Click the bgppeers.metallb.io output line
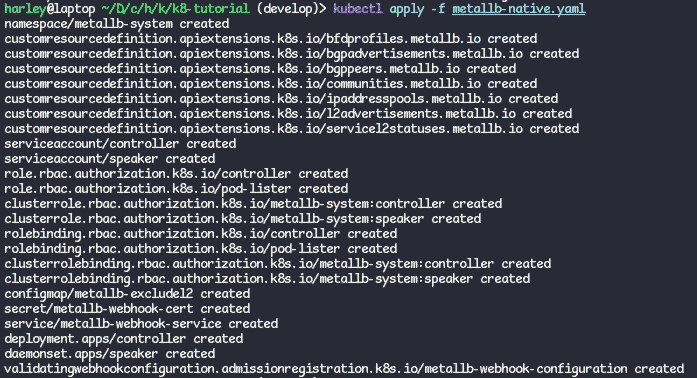Screen dimensions: 697x378 pos(260,69)
